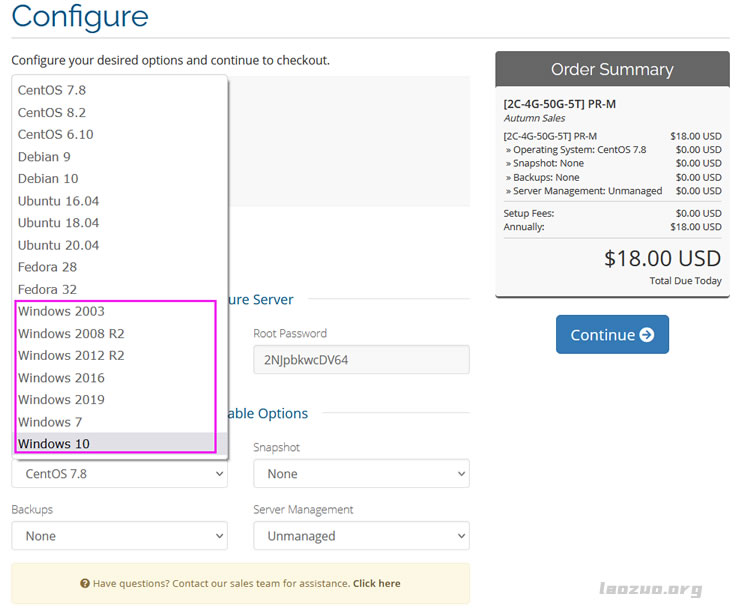Select Ubuntu 16.04 operating system
The width and height of the screenshot is (736, 614).
[x=58, y=201]
